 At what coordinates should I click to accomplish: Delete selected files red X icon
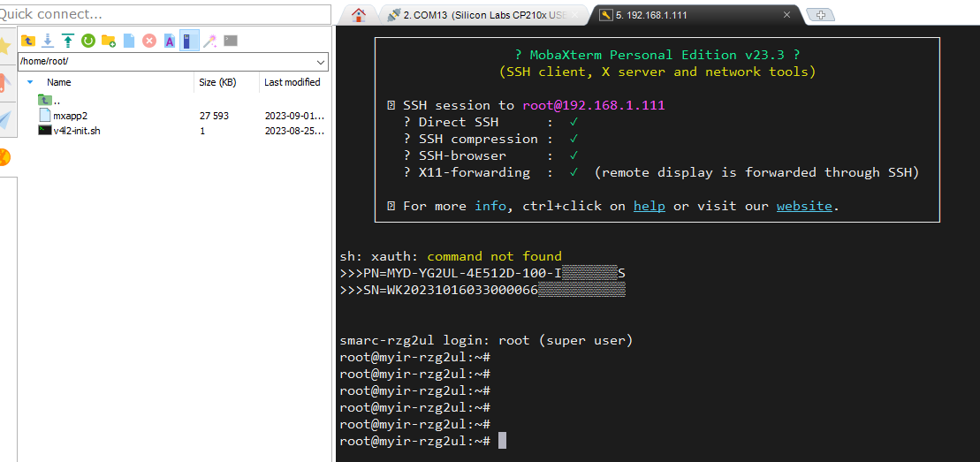tap(148, 42)
